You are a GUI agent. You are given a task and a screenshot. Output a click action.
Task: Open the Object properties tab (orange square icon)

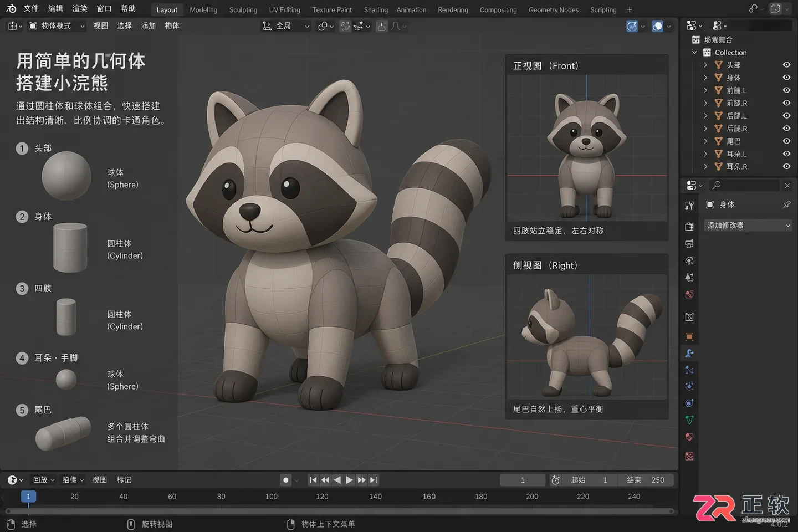pos(689,336)
